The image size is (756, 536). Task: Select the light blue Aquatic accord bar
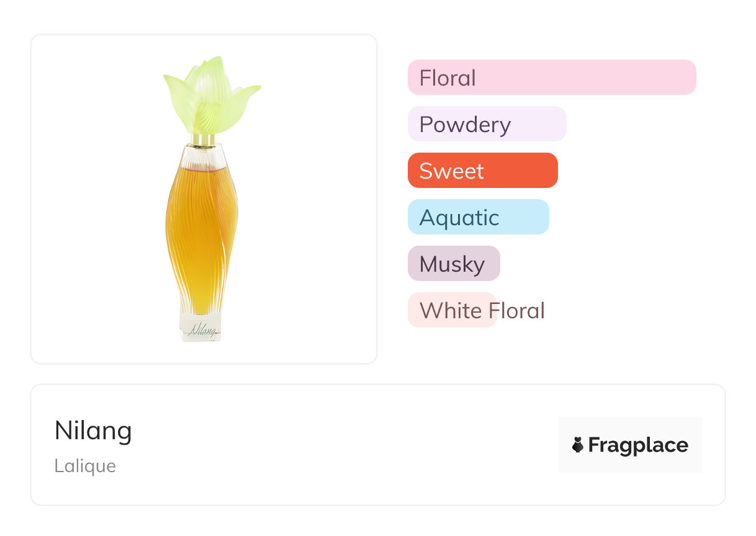pyautogui.click(x=478, y=217)
